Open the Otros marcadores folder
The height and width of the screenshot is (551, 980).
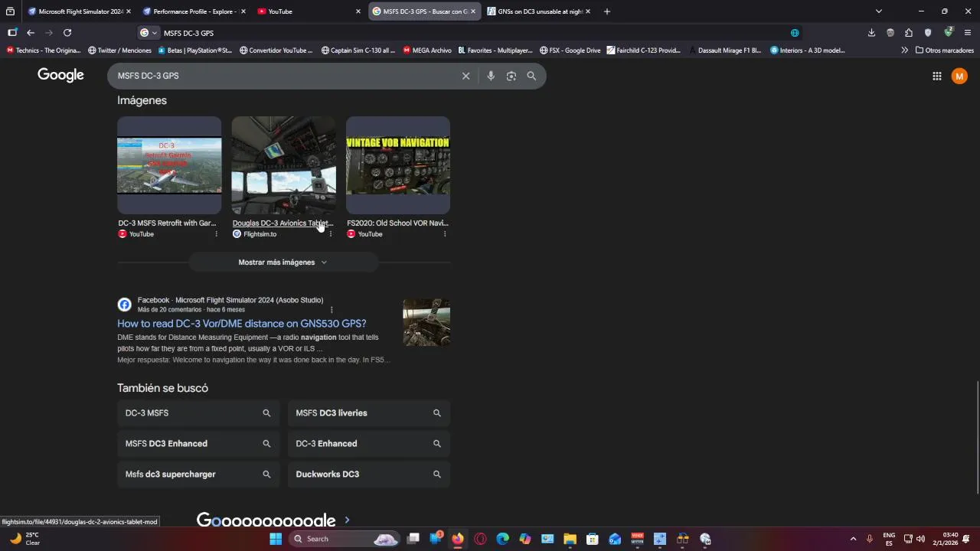pos(945,51)
